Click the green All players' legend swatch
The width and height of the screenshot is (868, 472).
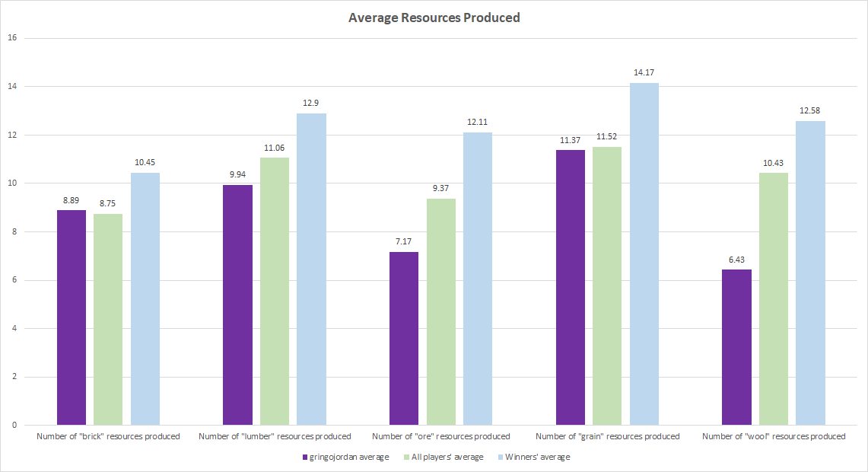pyautogui.click(x=406, y=458)
